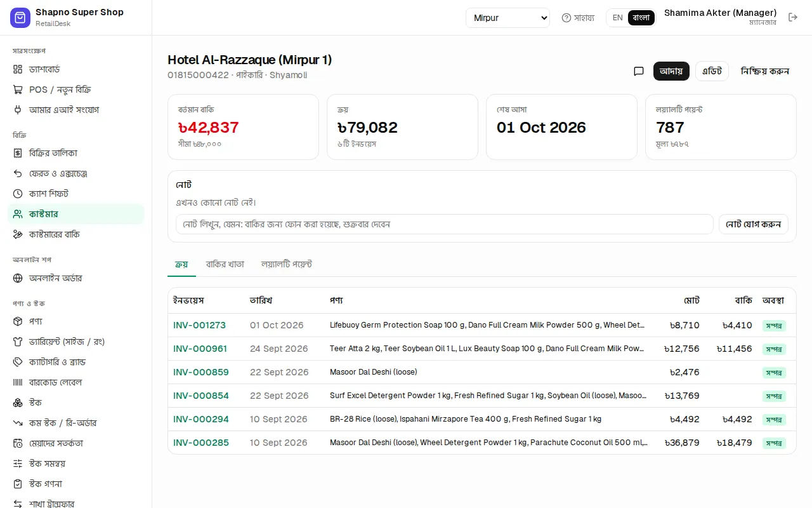The height and width of the screenshot is (508, 812).
Task: Open পণ্য box icon in sidebar
Action: (x=18, y=321)
